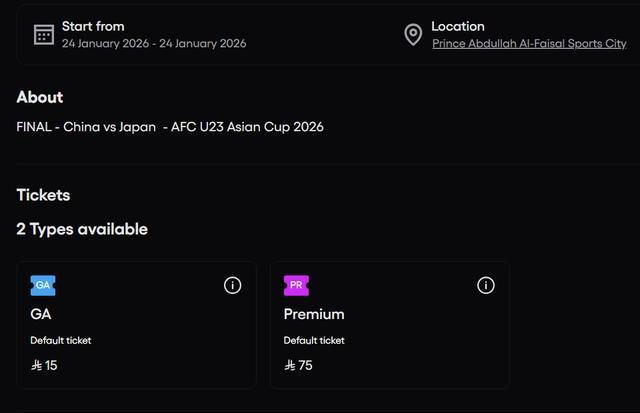Viewport: 640px width, 413px height.
Task: Click the Tickets heading
Action: click(43, 195)
